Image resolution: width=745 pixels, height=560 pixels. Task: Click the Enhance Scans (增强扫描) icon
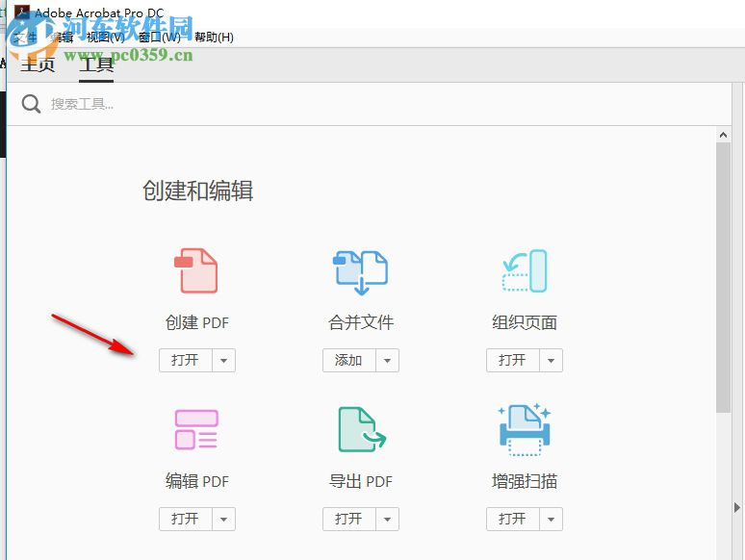pos(525,429)
